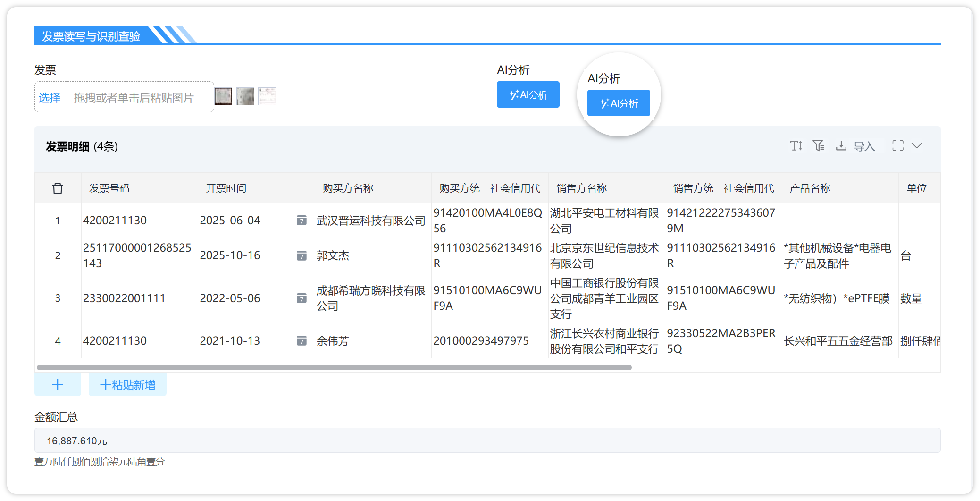Open calendar for date 2022-05-06
Viewport: 980px width, 501px height.
302,298
